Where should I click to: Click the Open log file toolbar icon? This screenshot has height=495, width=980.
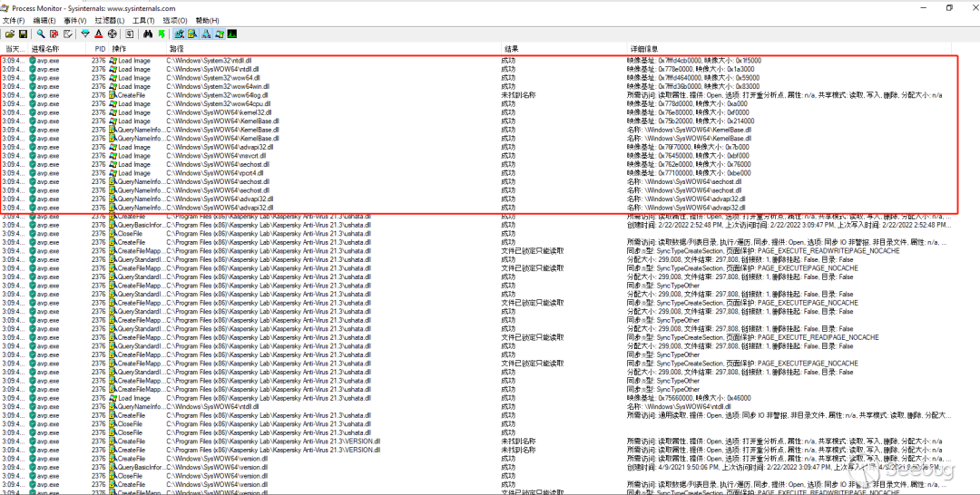tap(10, 34)
